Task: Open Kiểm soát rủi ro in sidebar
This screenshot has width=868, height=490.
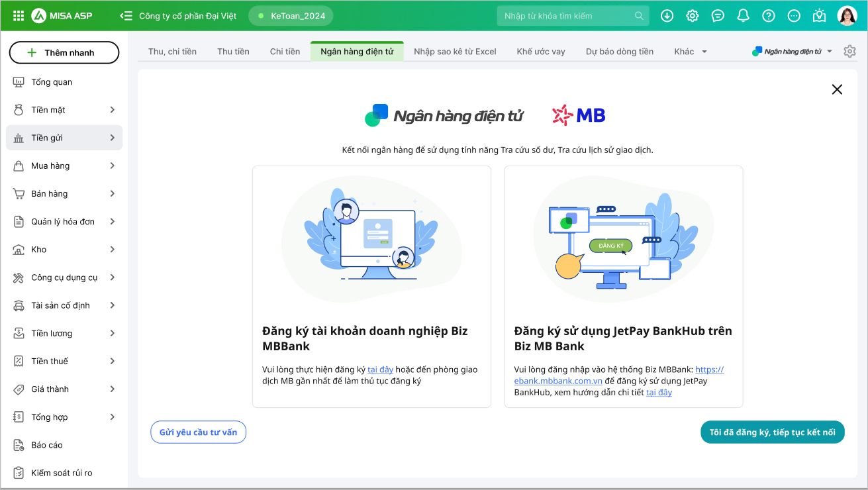Action: [x=64, y=473]
